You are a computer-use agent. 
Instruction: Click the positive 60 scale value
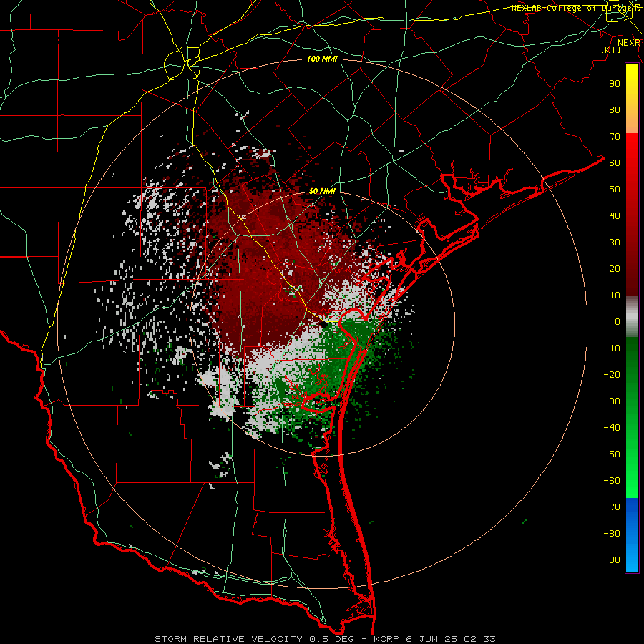[615, 163]
